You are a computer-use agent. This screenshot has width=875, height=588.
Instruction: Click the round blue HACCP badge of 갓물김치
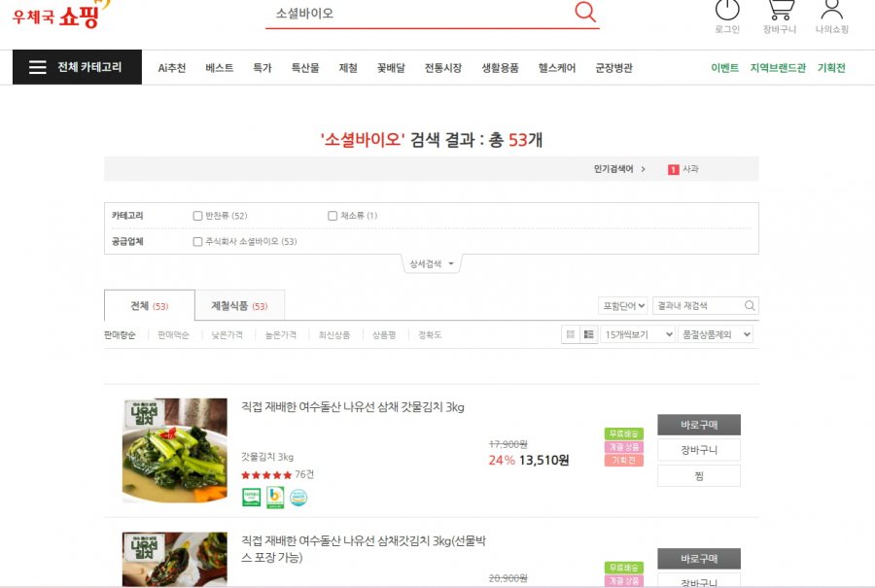(298, 497)
